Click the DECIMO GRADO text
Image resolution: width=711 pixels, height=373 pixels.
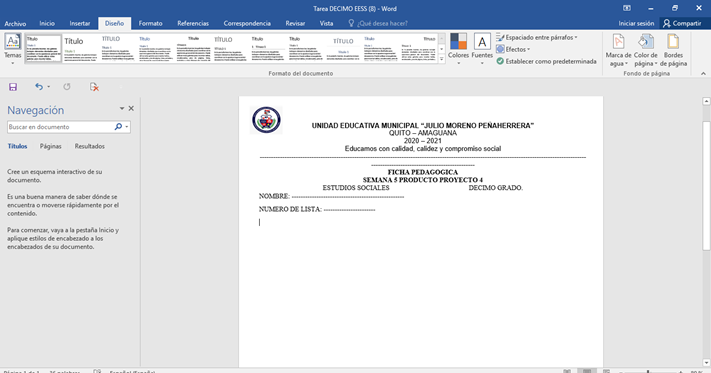click(496, 188)
